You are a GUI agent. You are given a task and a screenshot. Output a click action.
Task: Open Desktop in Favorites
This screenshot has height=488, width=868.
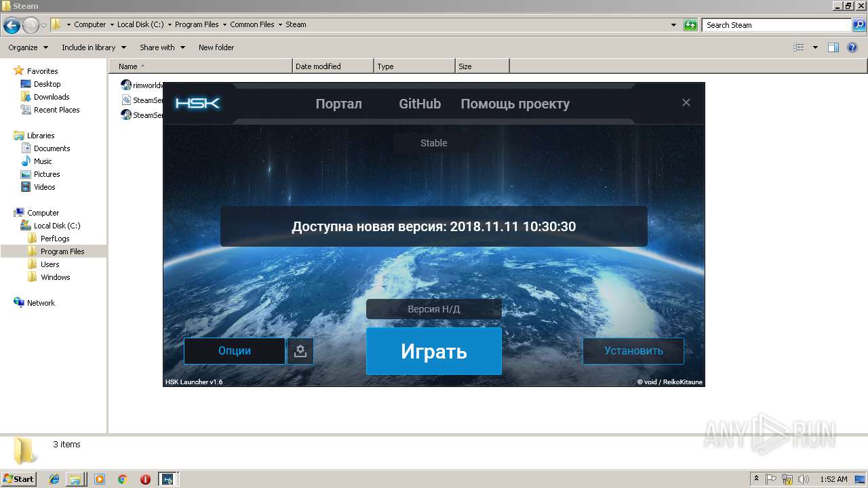tap(47, 84)
